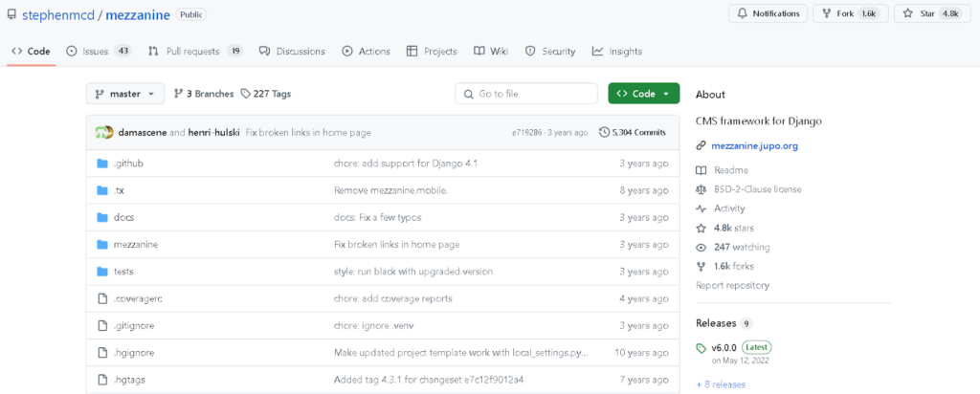View the 227 Tags link
This screenshot has height=394, width=980.
[266, 94]
